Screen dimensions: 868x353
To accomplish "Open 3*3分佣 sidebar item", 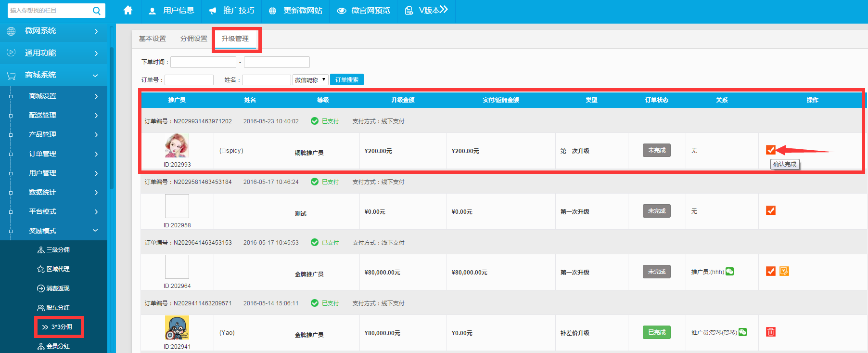I will click(x=57, y=327).
